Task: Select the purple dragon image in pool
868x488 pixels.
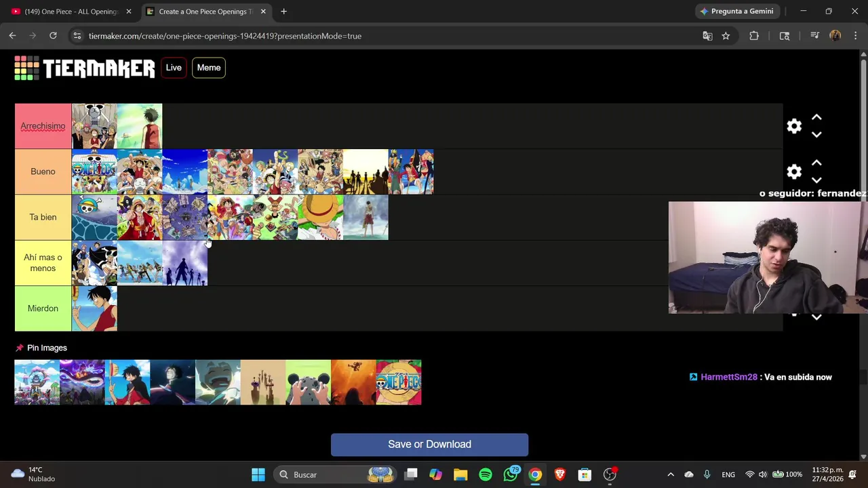Action: [x=82, y=382]
